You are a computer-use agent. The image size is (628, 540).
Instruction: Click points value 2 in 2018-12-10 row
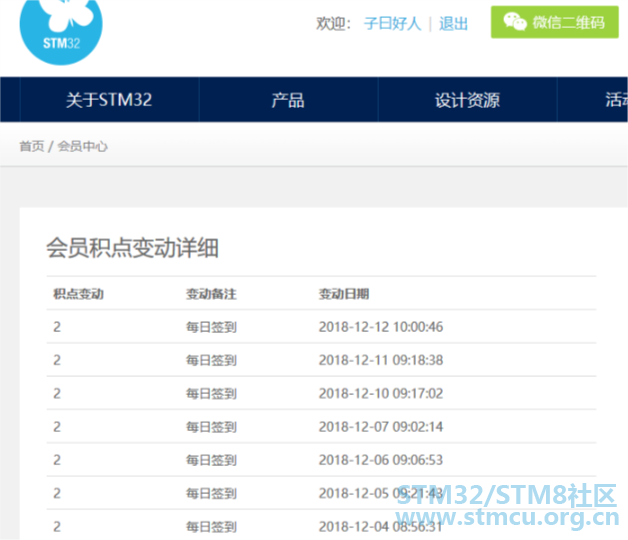click(57, 393)
